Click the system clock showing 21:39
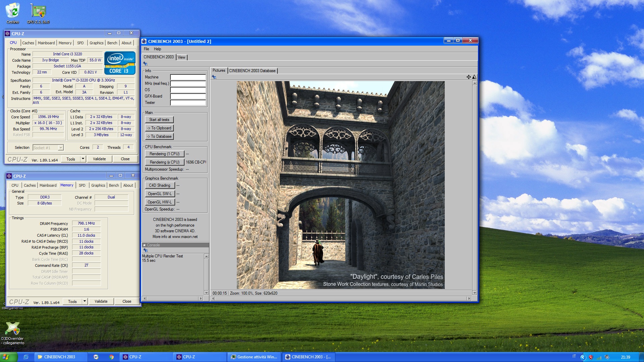Viewport: 644px width, 362px height. point(625,357)
